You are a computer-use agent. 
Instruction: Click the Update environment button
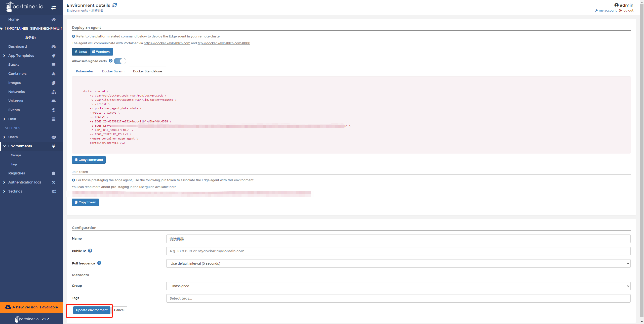(x=92, y=310)
